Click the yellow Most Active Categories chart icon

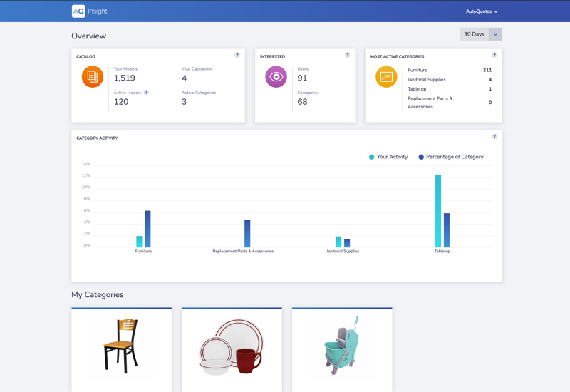[386, 77]
